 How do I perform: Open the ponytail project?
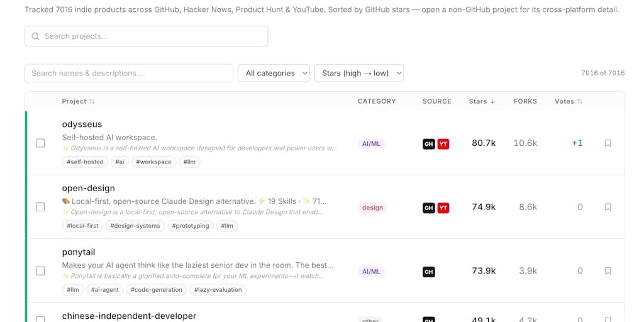pyautogui.click(x=79, y=252)
